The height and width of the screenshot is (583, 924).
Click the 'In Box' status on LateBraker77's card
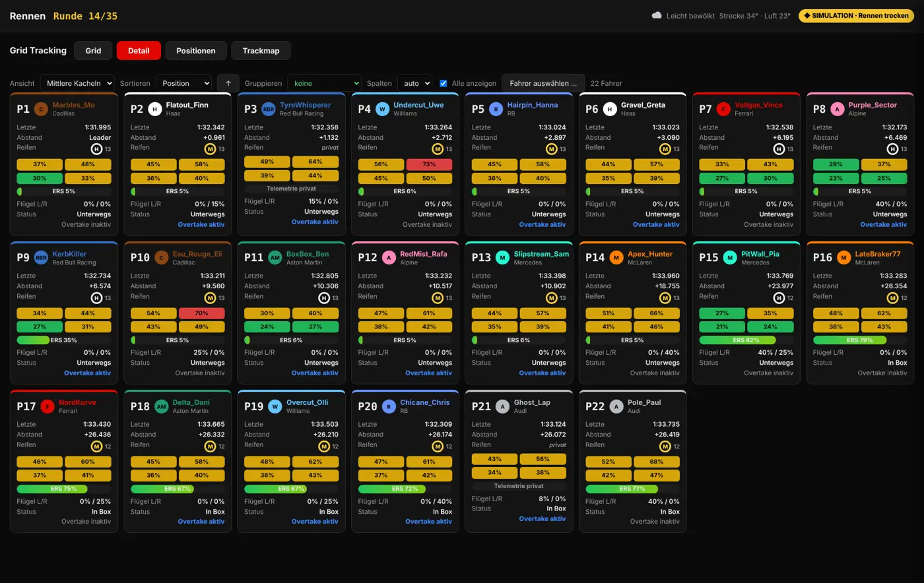click(898, 363)
